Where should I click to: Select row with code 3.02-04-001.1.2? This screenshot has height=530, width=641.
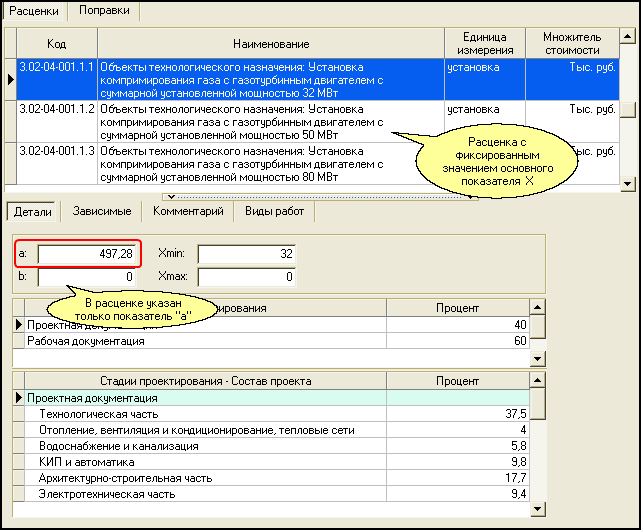[57, 108]
